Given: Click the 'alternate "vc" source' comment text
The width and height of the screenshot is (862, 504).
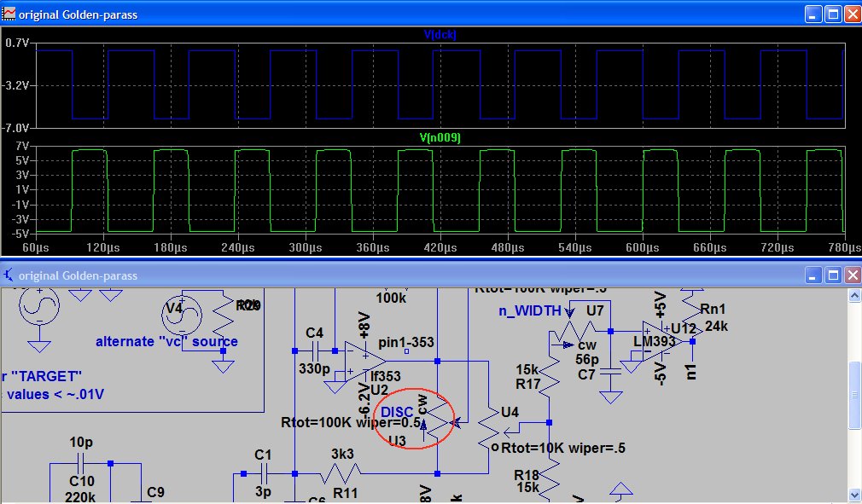Looking at the screenshot, I should click(166, 341).
